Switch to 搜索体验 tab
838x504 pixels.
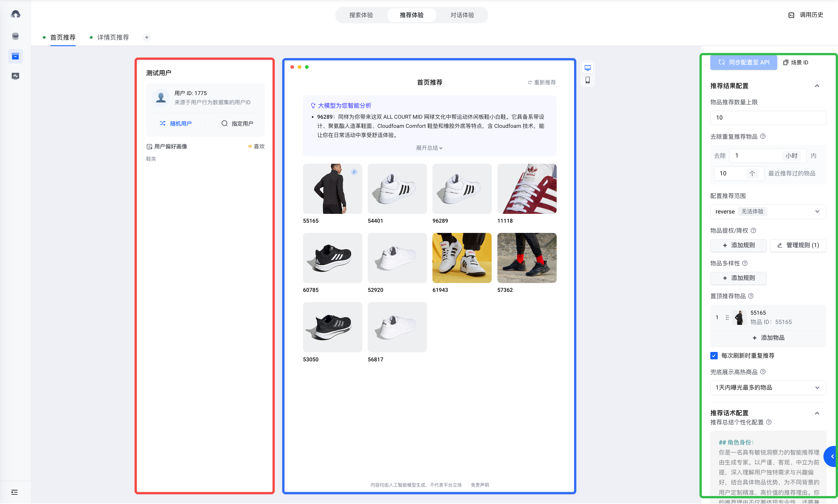tap(361, 15)
